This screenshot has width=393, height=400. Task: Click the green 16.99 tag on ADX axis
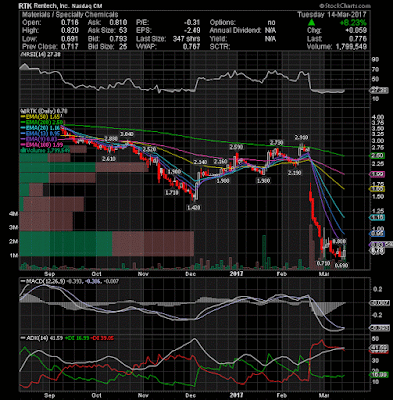point(379,375)
